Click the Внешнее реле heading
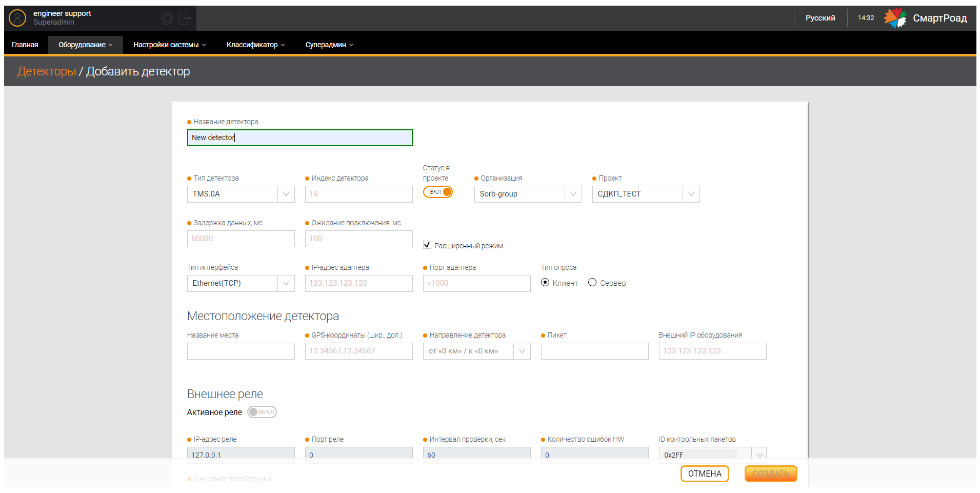This screenshot has width=980, height=493. point(225,394)
